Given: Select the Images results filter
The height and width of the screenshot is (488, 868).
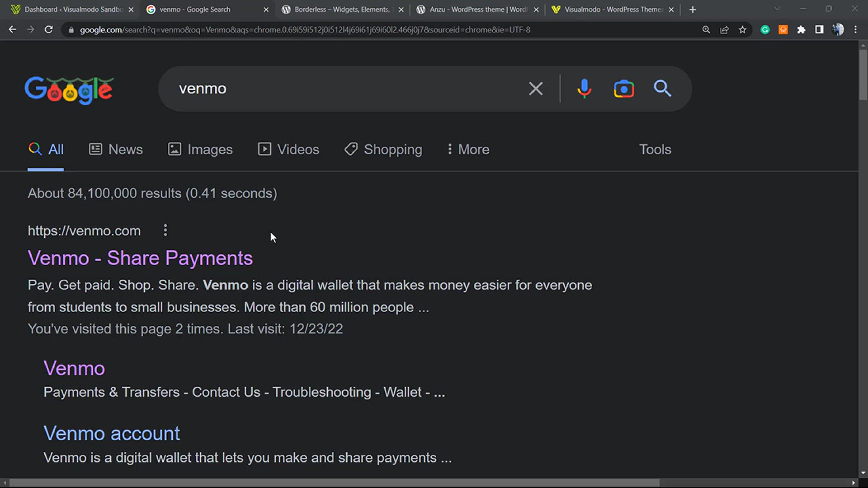Looking at the screenshot, I should (x=200, y=150).
